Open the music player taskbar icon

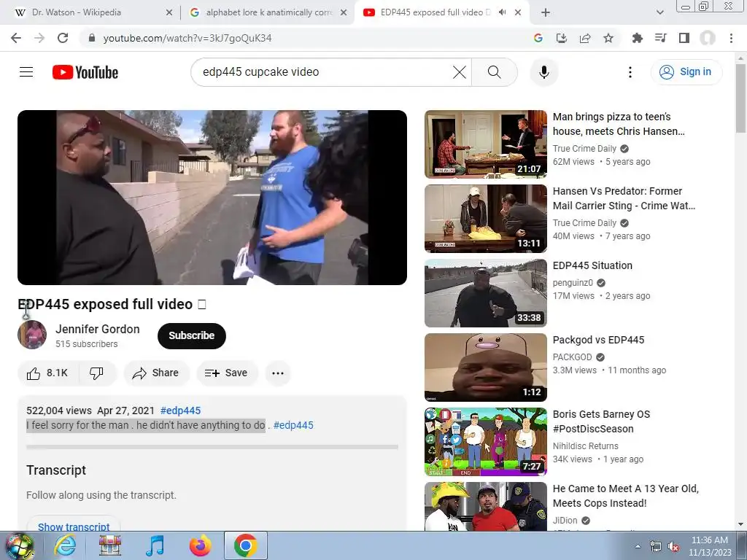(155, 545)
